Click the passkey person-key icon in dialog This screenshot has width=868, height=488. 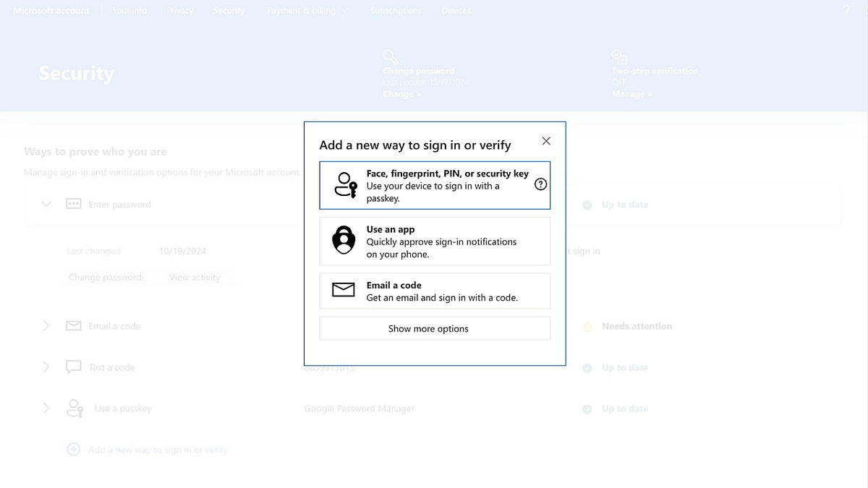click(x=345, y=185)
